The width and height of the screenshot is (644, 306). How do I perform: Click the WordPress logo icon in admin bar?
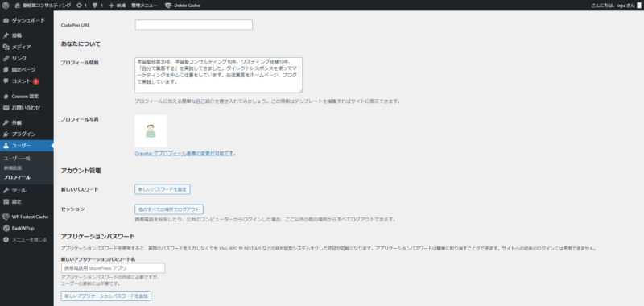pyautogui.click(x=6, y=6)
